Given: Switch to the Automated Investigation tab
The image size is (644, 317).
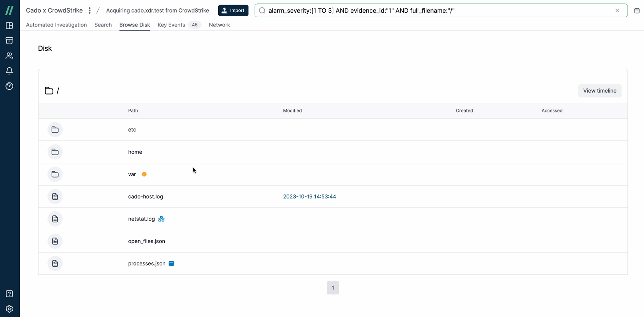Looking at the screenshot, I should [x=56, y=25].
